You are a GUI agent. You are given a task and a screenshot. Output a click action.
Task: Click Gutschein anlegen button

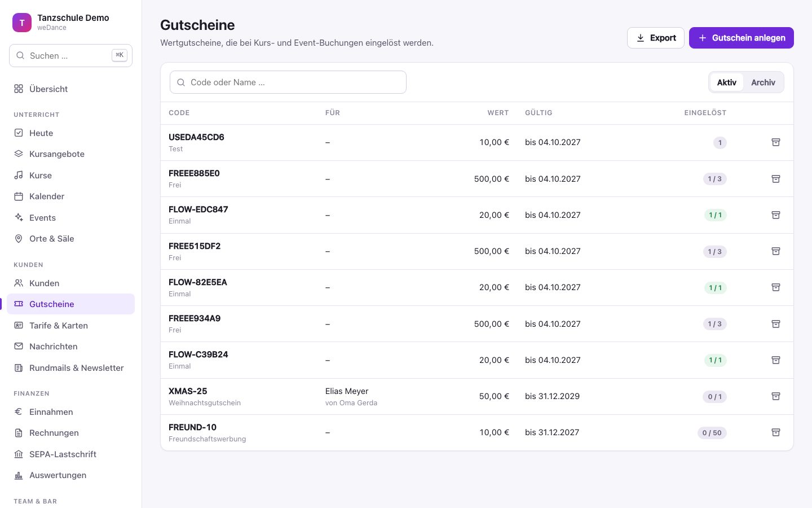(x=742, y=38)
